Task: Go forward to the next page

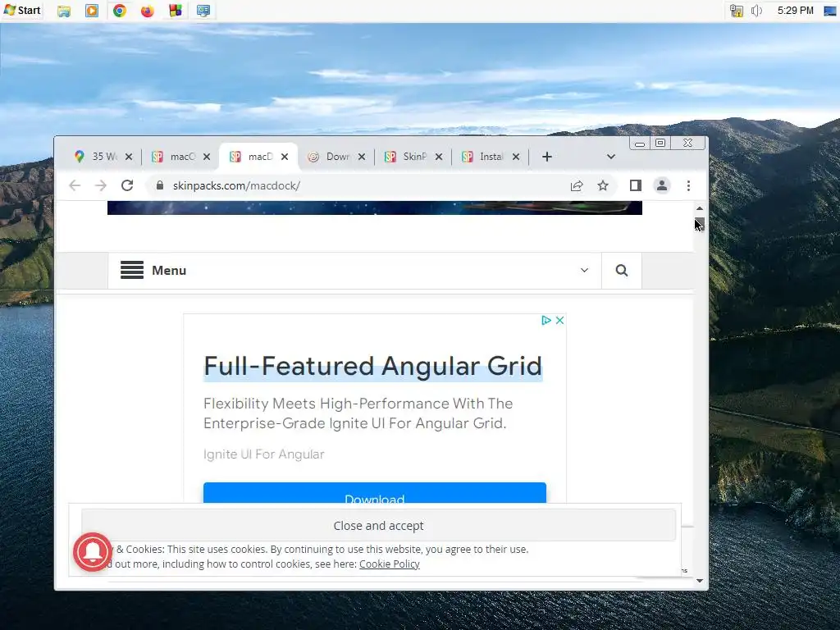Action: (101, 185)
